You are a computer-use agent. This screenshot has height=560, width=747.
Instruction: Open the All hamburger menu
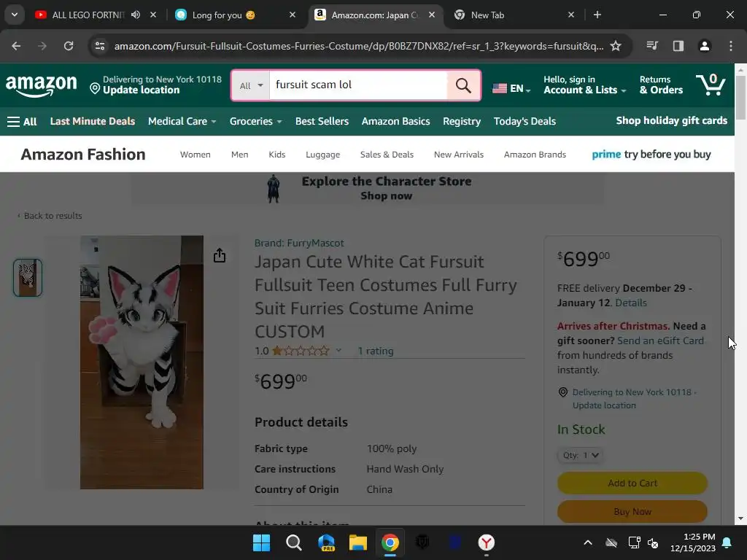pos(22,122)
